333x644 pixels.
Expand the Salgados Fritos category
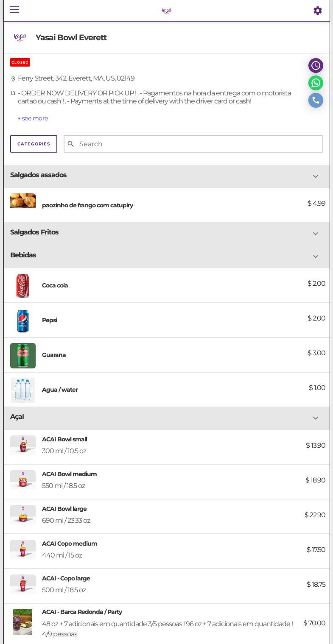(x=315, y=234)
